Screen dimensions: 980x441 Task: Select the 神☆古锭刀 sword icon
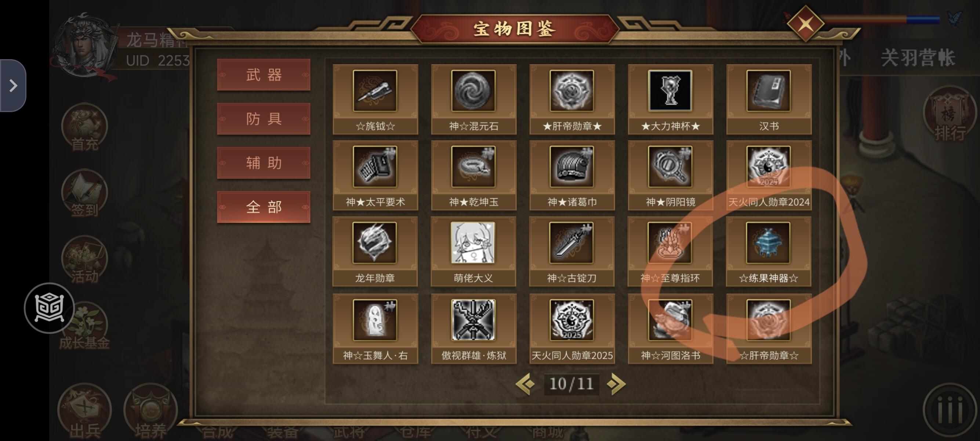pyautogui.click(x=571, y=243)
